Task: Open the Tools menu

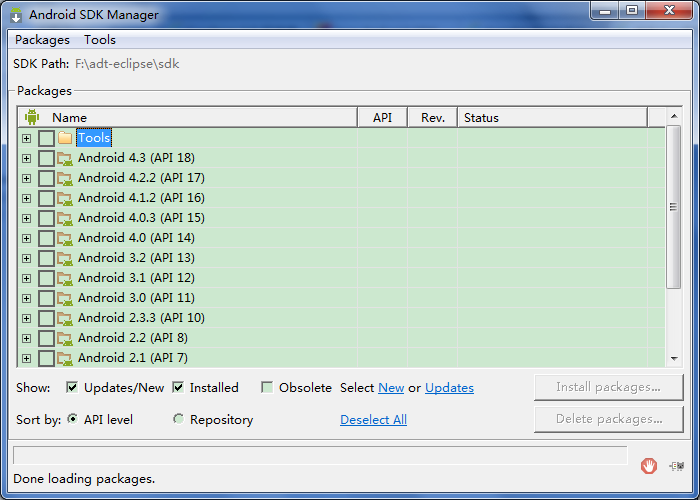Action: pos(100,40)
